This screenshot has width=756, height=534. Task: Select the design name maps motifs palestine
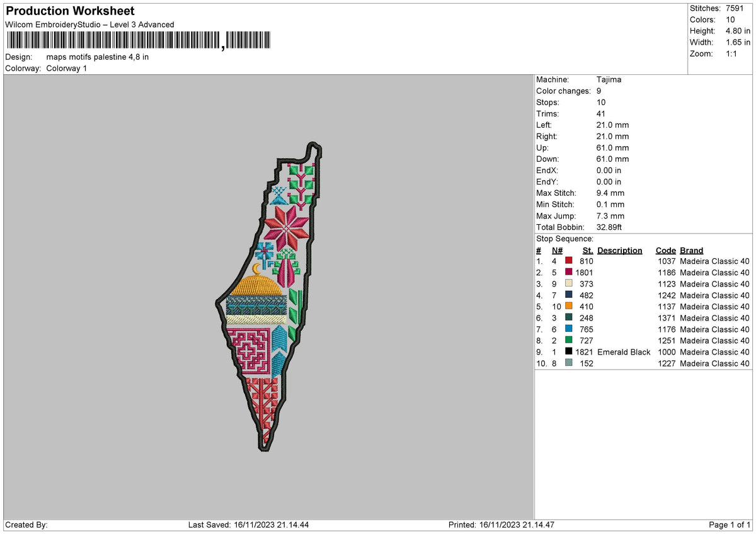pos(98,56)
